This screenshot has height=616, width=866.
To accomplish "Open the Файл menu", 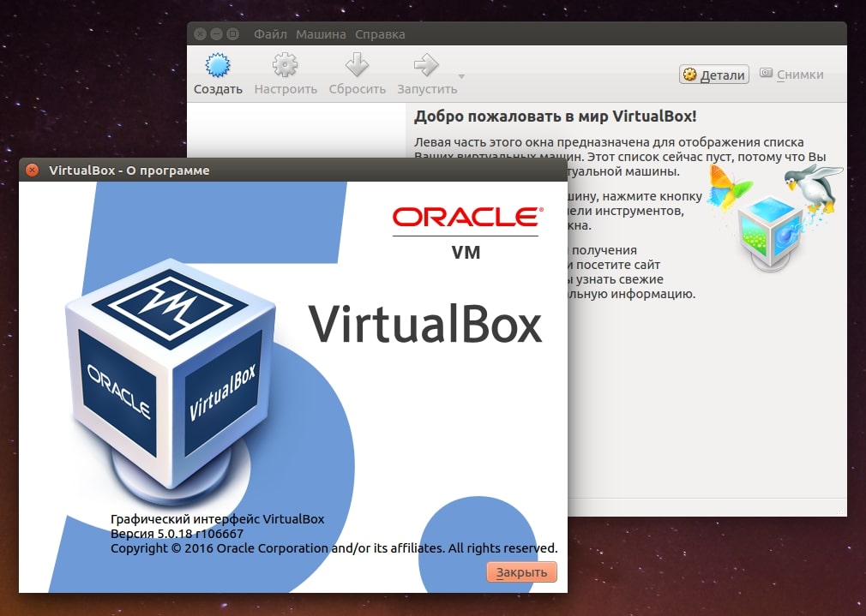I will coord(270,34).
